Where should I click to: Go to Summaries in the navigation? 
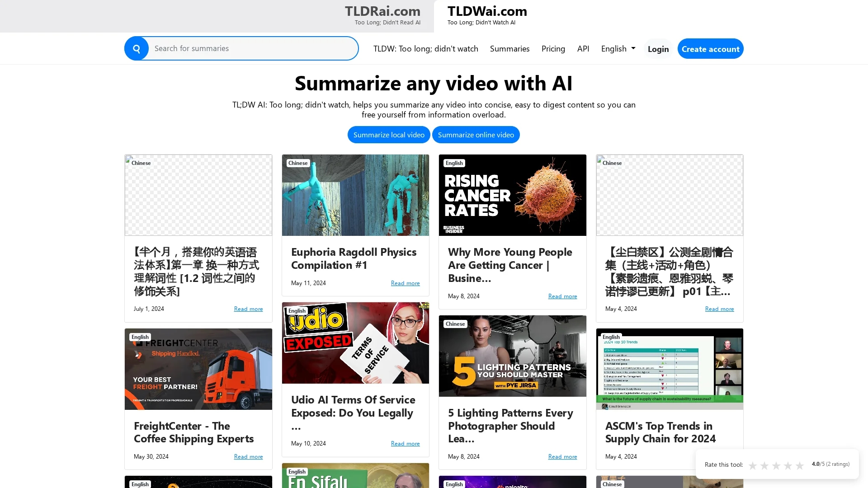509,48
